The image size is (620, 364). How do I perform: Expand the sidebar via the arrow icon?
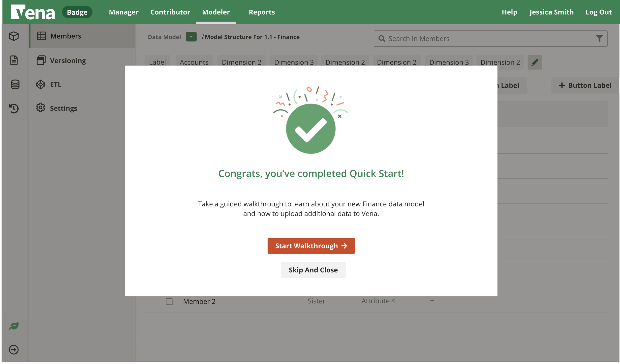14,349
